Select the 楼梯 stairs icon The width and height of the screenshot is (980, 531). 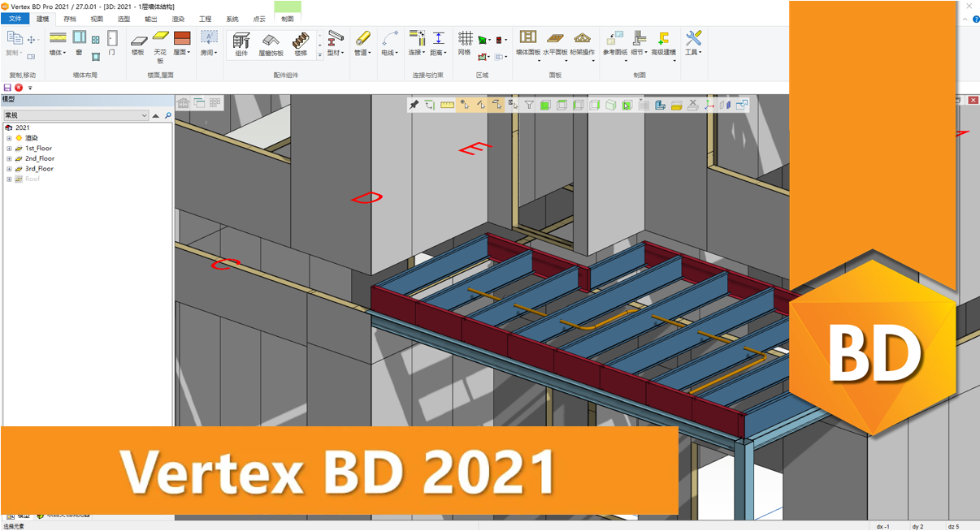[x=301, y=40]
